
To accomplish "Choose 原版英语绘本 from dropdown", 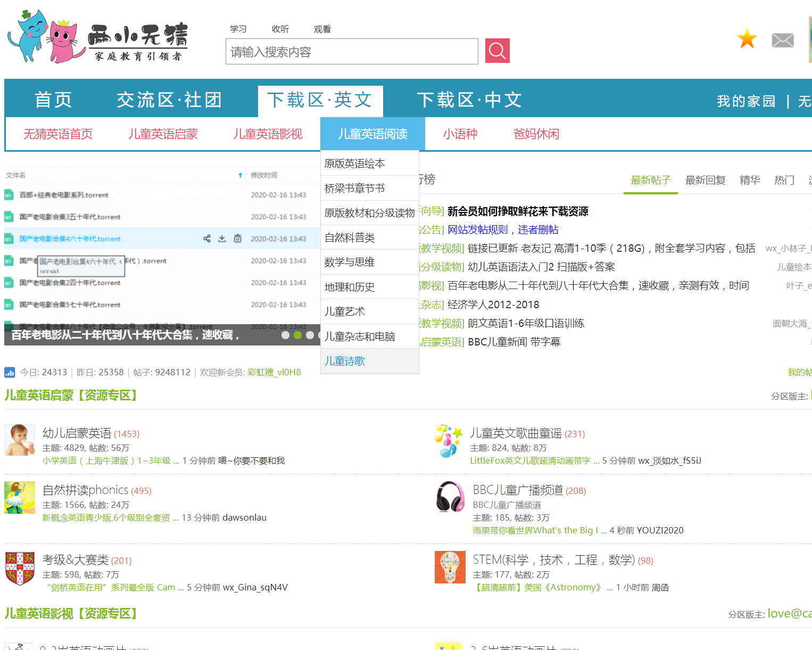I will point(370,163).
